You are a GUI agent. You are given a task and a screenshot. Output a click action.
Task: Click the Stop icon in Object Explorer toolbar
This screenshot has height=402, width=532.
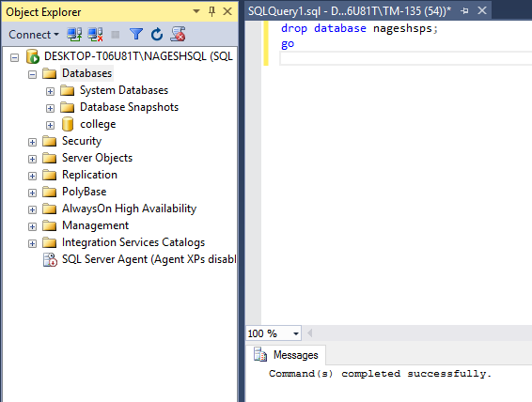116,35
